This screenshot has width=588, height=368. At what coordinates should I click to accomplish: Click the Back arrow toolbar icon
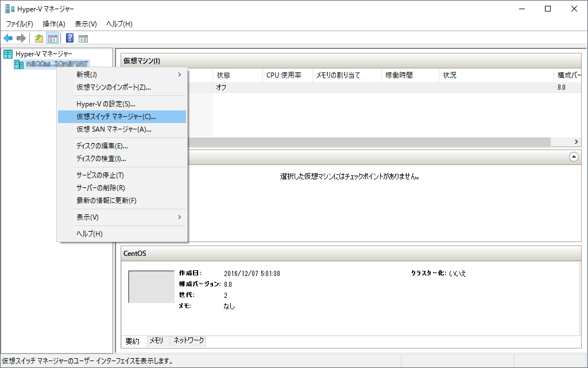8,39
